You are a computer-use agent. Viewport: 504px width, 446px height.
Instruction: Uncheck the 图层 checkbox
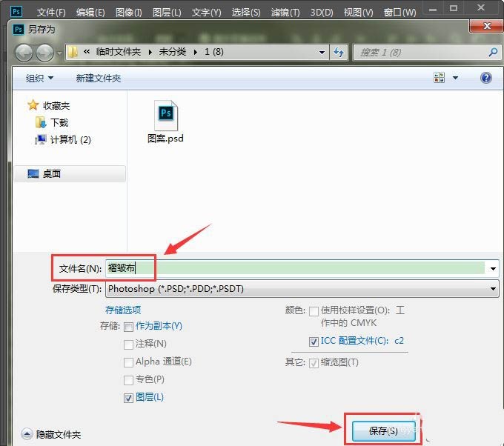coord(128,398)
